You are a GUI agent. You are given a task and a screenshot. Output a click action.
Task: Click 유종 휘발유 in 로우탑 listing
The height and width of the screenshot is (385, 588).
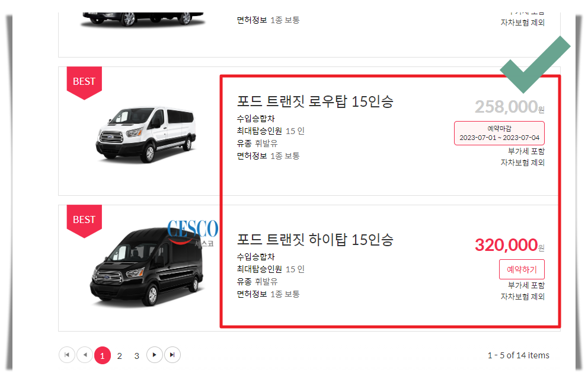click(x=257, y=144)
